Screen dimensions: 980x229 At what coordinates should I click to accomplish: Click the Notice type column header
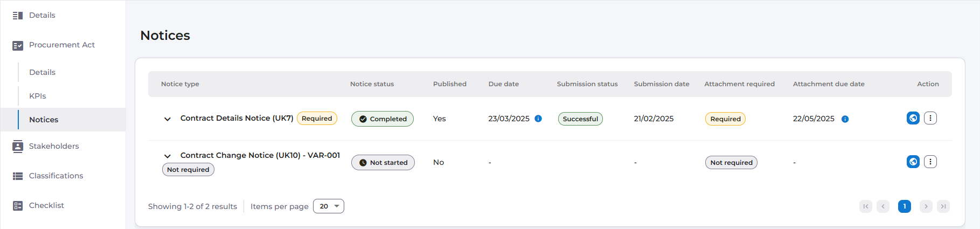click(180, 84)
